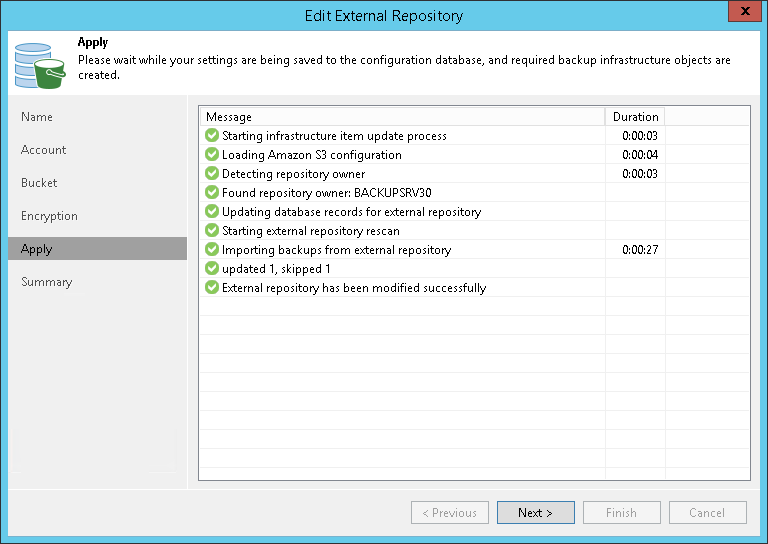Click status icon for 'External repository has been modified successfully'
Image resolution: width=768 pixels, height=544 pixels.
tap(212, 288)
